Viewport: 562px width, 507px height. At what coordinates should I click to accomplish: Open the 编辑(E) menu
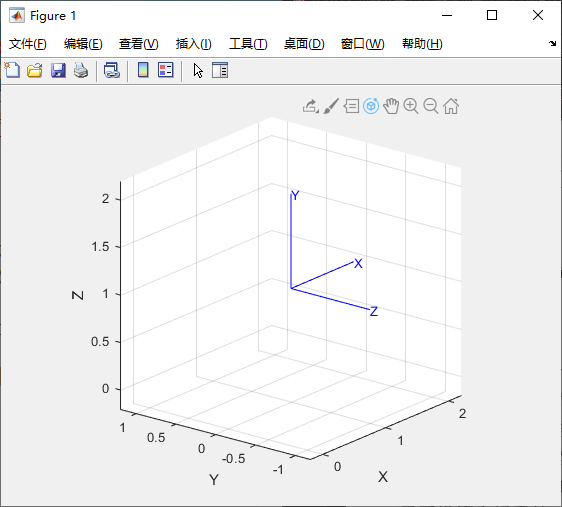tap(83, 44)
